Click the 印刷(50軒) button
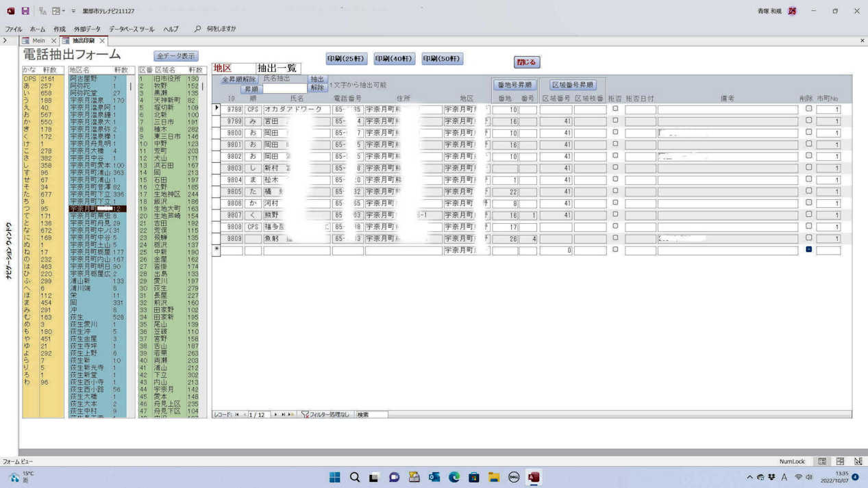Image resolution: width=868 pixels, height=488 pixels. click(443, 59)
